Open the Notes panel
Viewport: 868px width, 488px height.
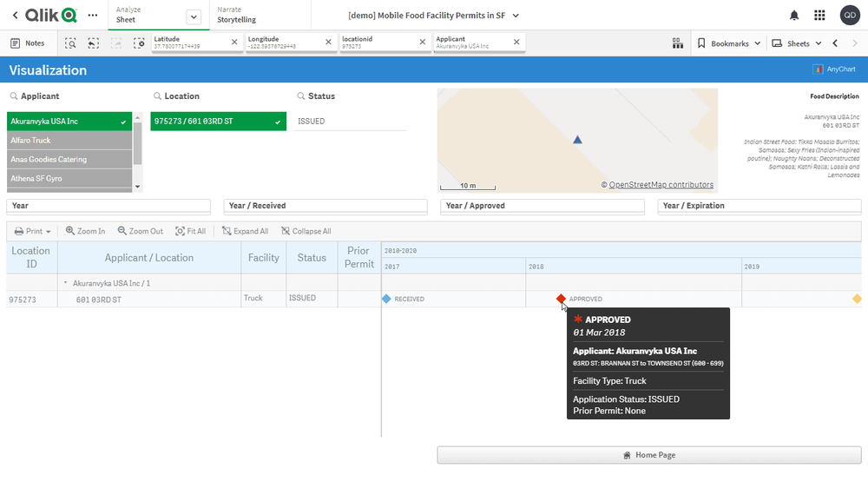tap(27, 43)
